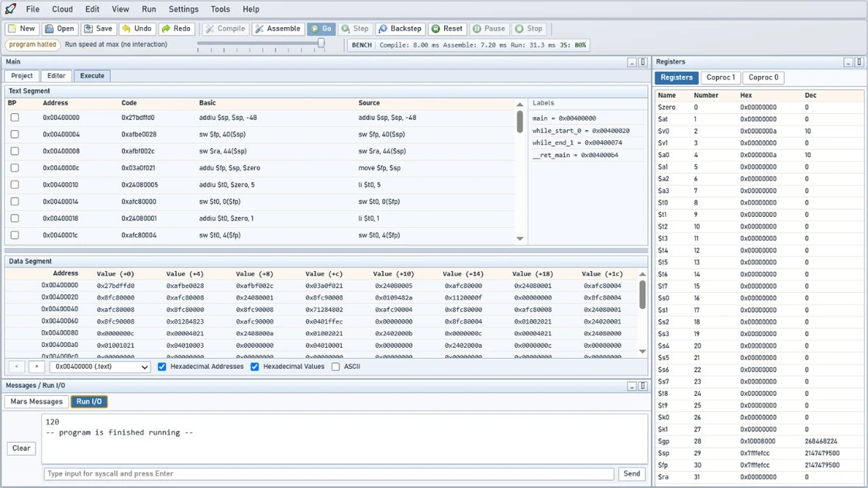The height and width of the screenshot is (488, 868).
Task: Maximize the Main panel
Action: click(x=642, y=63)
